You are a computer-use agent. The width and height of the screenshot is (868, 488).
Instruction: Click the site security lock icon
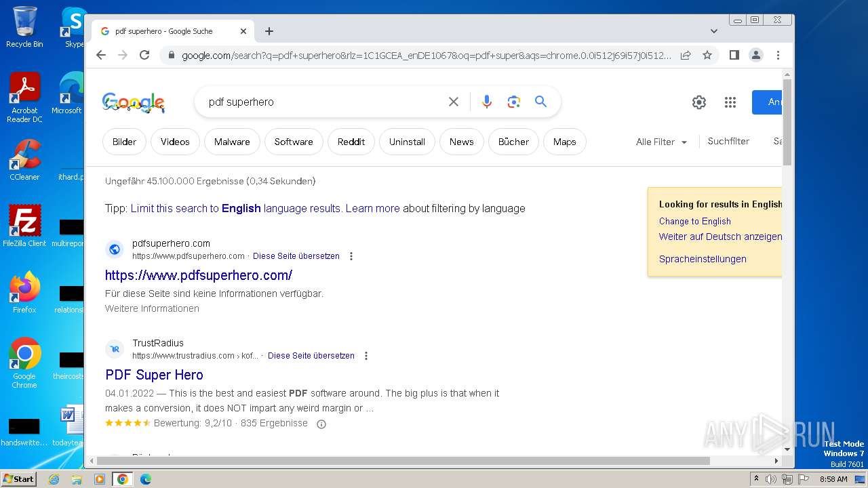(x=171, y=55)
